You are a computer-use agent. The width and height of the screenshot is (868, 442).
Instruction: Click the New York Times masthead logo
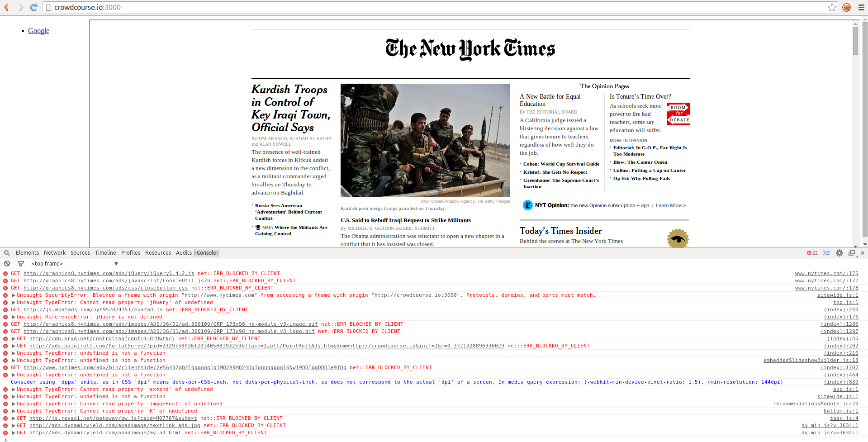click(x=470, y=49)
